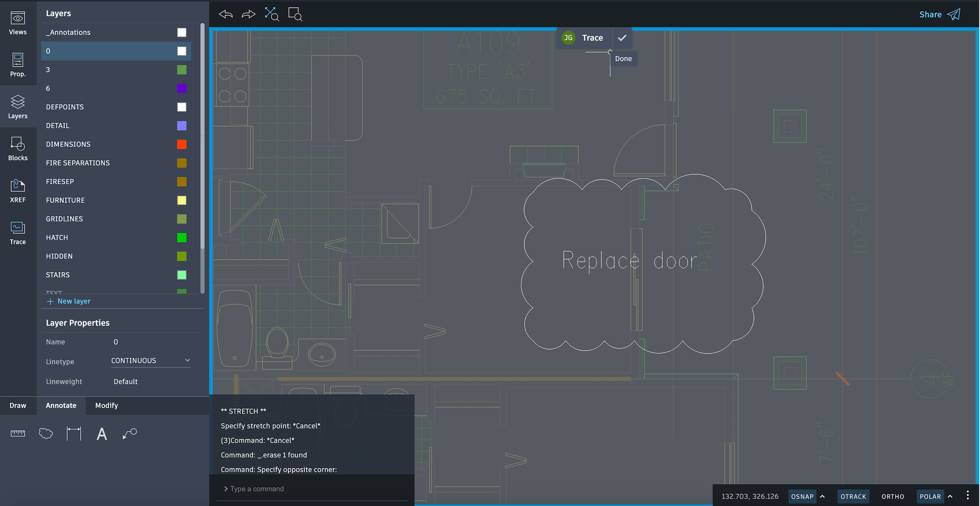Click the Share button
This screenshot has height=506, width=980.
coord(939,14)
